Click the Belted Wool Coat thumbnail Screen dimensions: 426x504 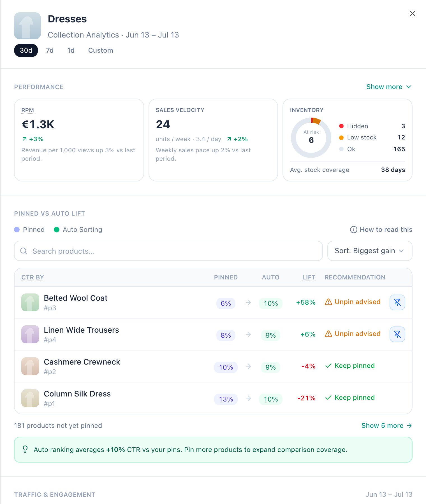pyautogui.click(x=30, y=302)
